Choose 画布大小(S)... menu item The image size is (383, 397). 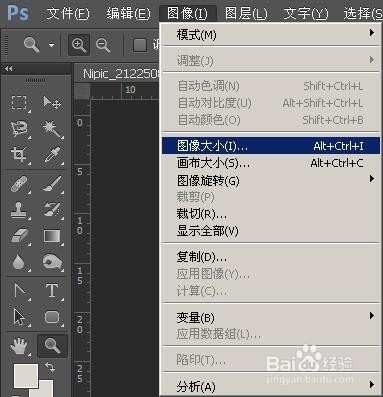[271, 163]
